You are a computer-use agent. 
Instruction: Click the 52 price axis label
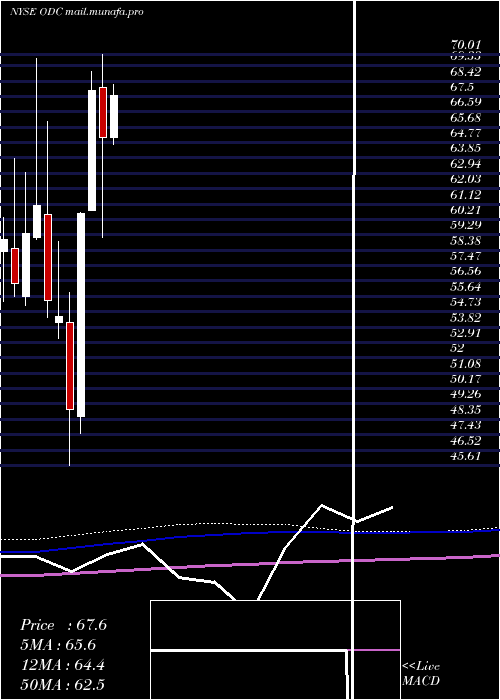(x=458, y=348)
